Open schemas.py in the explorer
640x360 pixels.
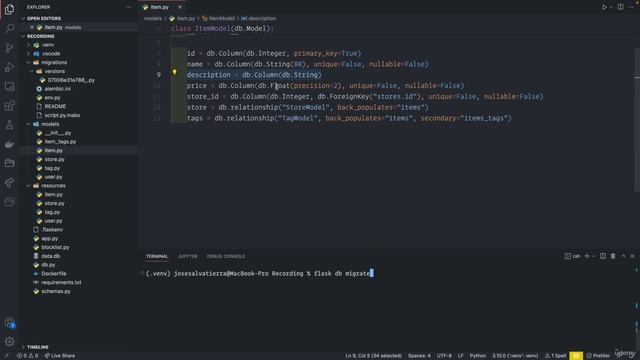(x=56, y=291)
